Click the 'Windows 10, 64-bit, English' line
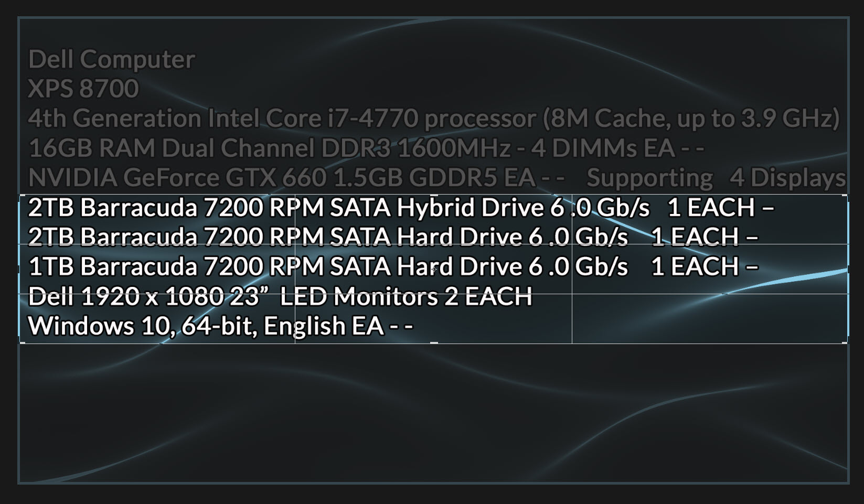 coord(220,326)
